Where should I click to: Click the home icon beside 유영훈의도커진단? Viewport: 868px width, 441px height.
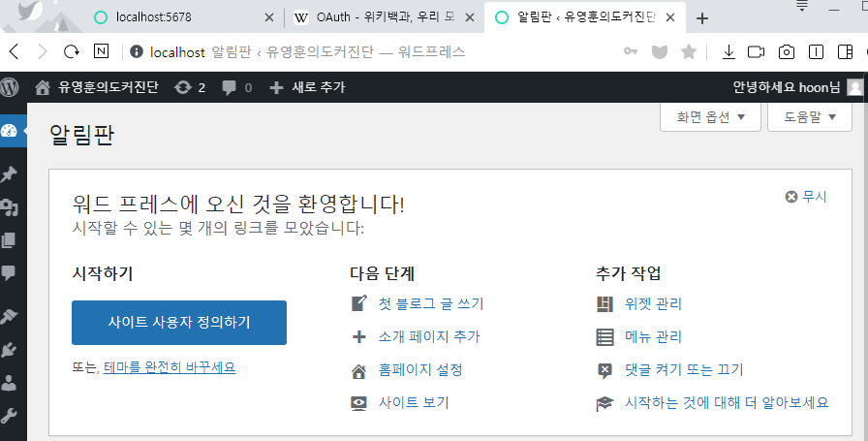click(43, 87)
